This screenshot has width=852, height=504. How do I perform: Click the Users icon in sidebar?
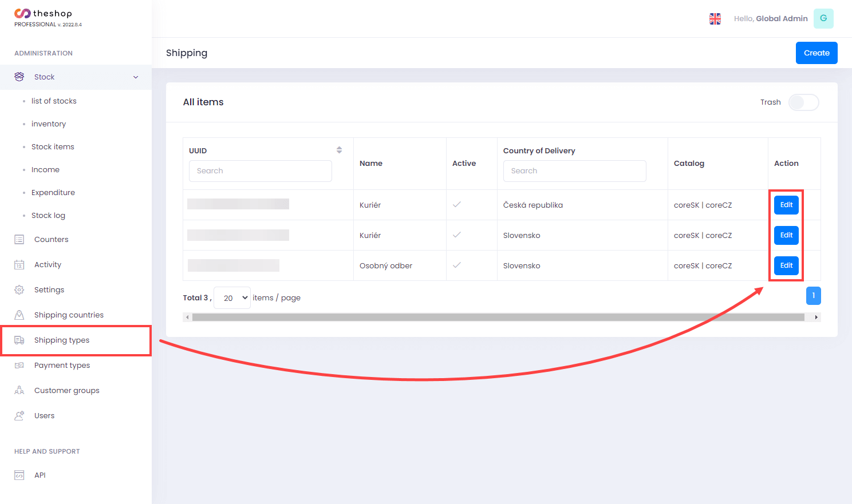19,416
